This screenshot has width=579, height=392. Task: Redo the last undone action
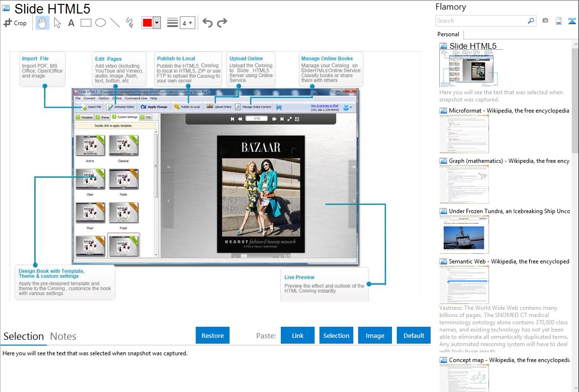click(222, 23)
